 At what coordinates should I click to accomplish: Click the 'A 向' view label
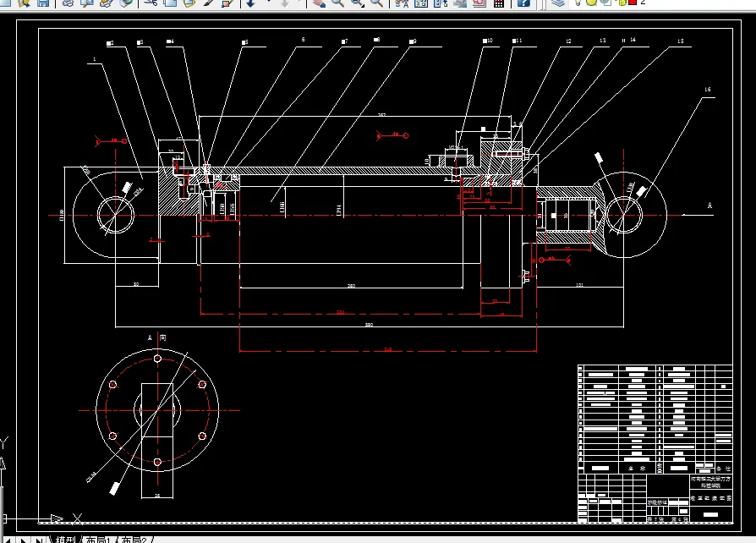pos(156,337)
